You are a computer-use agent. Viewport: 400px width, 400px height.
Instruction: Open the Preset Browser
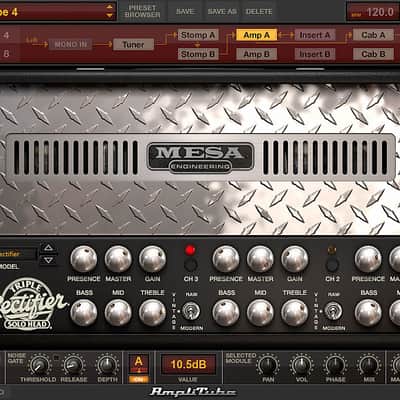(142, 11)
